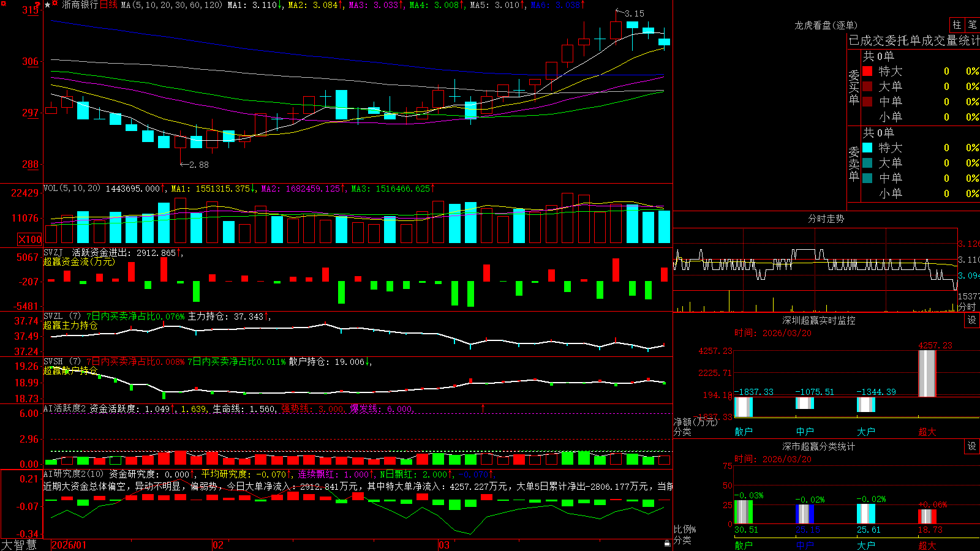
Task: Click the cyan 特大 sell order swatch
Action: 867,148
